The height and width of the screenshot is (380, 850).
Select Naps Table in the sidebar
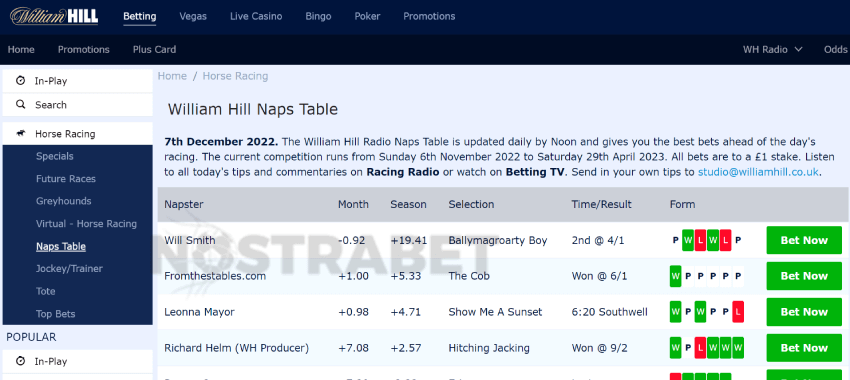click(x=61, y=246)
